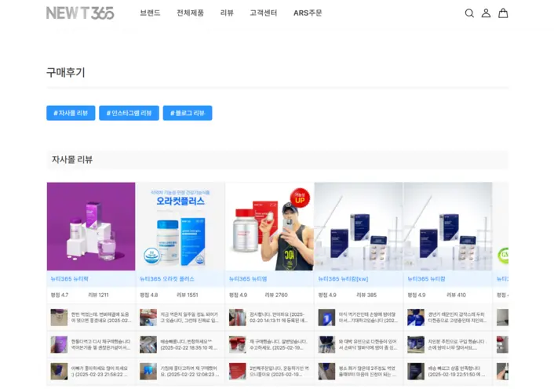Open third review thumbnail under 뉴티락
Image resolution: width=554 pixels, height=392 pixels.
[59, 372]
